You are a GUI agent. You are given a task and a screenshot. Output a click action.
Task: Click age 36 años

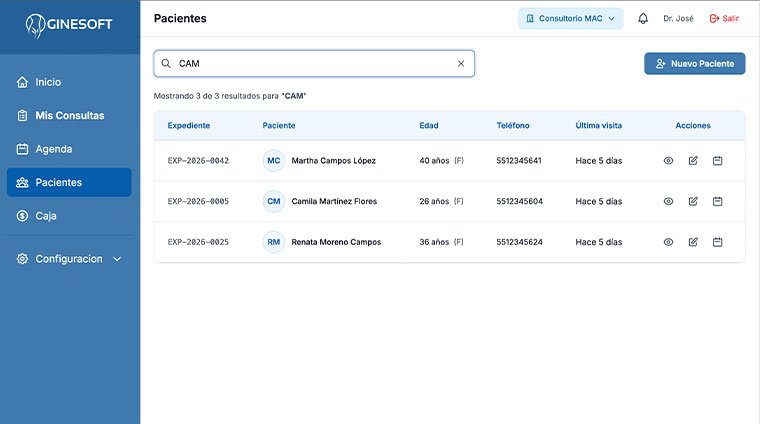click(434, 242)
